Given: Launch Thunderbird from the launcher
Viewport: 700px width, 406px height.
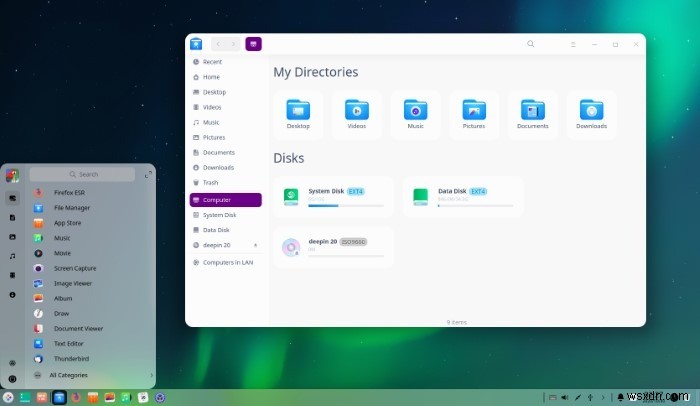Looking at the screenshot, I should 92,359.
